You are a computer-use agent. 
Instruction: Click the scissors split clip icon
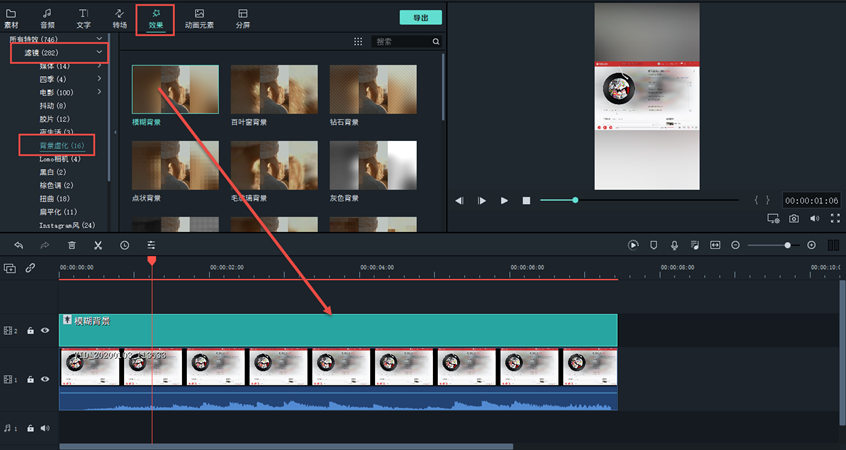[x=98, y=245]
